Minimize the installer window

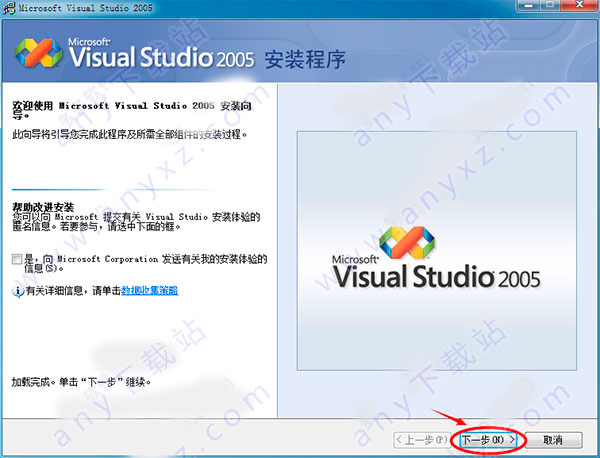pos(529,5)
